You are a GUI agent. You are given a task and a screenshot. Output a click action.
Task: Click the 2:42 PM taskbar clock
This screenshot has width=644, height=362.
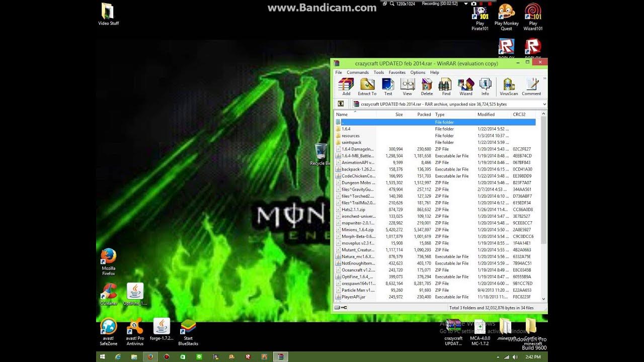point(534,357)
